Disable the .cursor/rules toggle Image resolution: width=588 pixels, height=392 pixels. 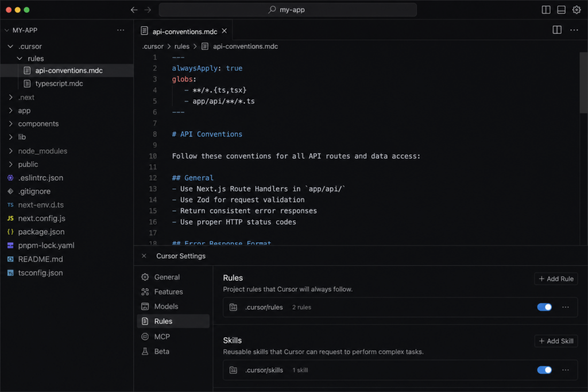click(x=544, y=307)
